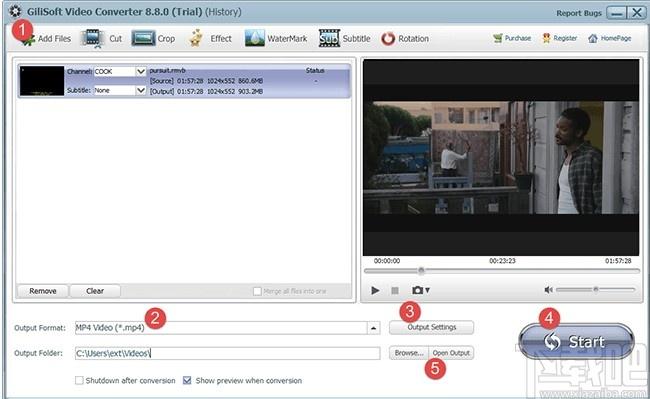Enable Shutdown after conversion
Viewport: 650px width, 399px height.
[79, 380]
